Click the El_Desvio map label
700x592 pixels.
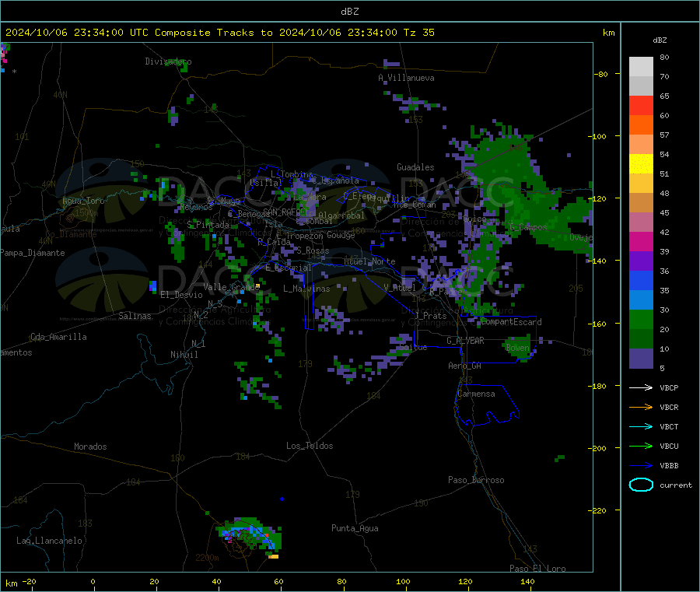click(182, 295)
